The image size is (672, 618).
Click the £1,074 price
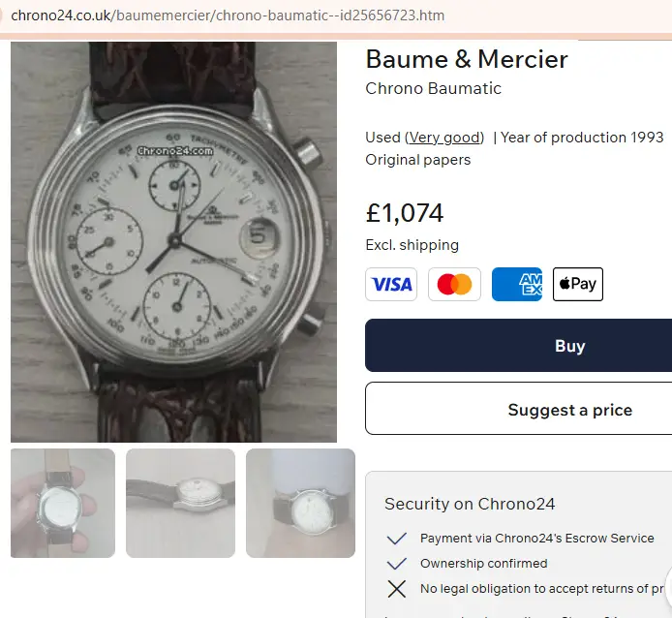pyautogui.click(x=404, y=212)
